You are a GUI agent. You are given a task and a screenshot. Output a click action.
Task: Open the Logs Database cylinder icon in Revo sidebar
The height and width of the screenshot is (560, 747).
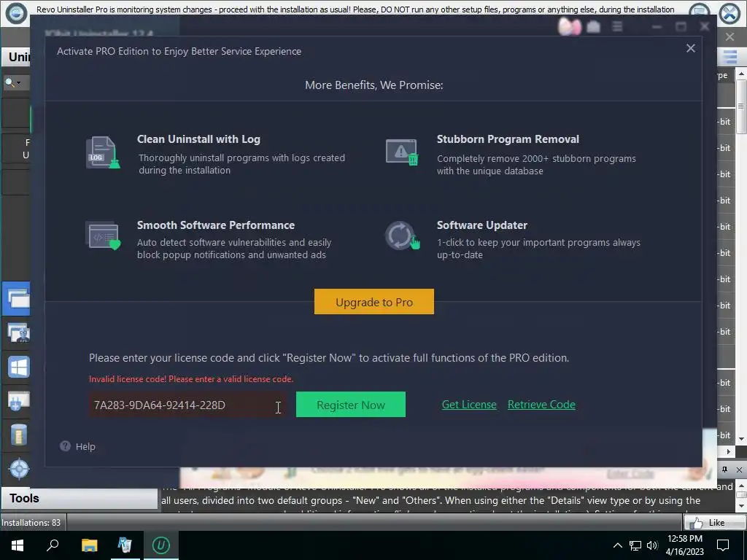click(18, 435)
